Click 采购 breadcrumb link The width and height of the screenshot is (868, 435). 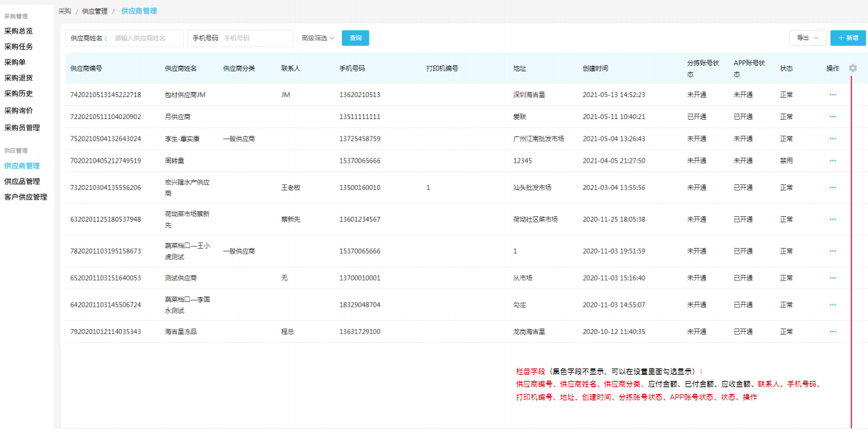(64, 11)
